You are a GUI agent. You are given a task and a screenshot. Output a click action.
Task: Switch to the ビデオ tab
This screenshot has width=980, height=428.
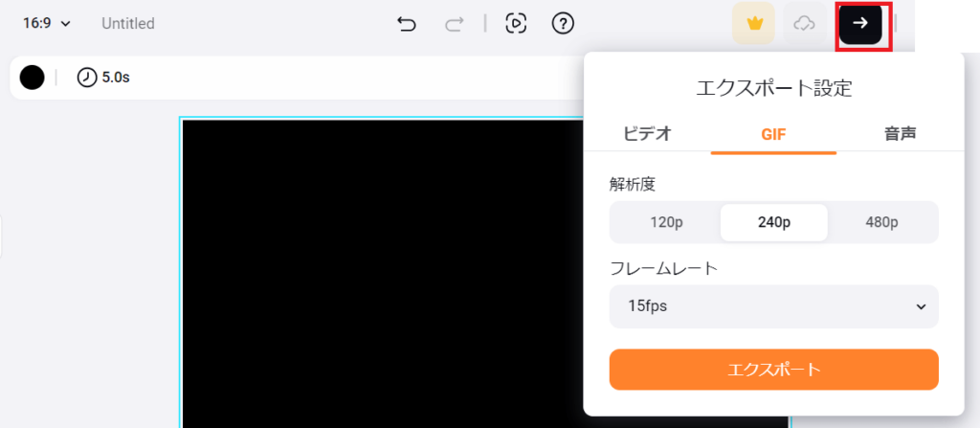click(648, 133)
